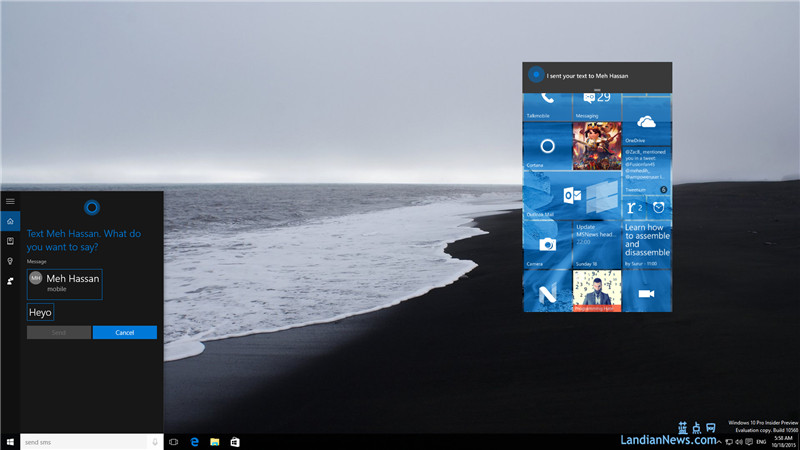
Task: Open the taskbar clock and date
Action: (783, 442)
